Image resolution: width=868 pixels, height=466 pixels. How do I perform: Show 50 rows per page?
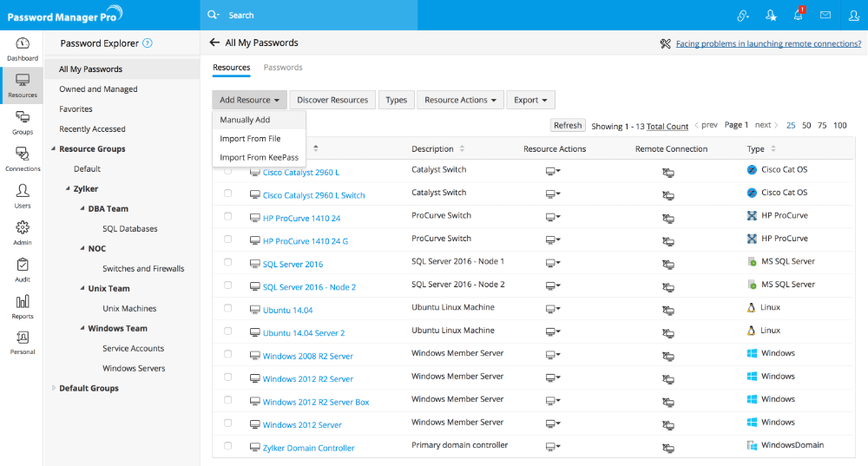click(x=806, y=125)
